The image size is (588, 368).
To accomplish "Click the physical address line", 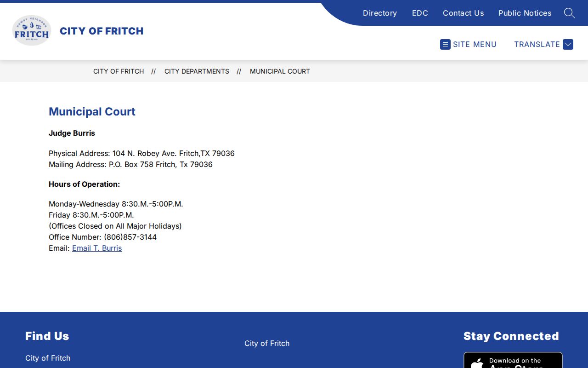I will click(x=141, y=153).
